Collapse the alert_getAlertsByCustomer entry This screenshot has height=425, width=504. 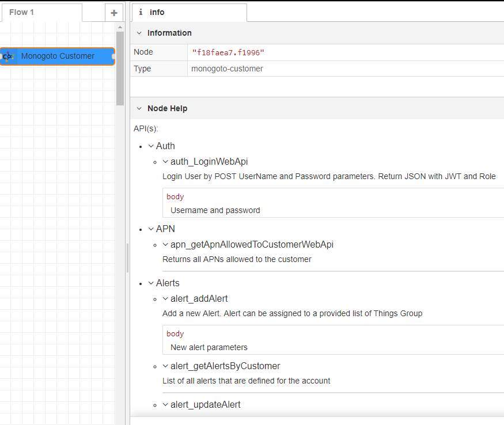pos(165,366)
